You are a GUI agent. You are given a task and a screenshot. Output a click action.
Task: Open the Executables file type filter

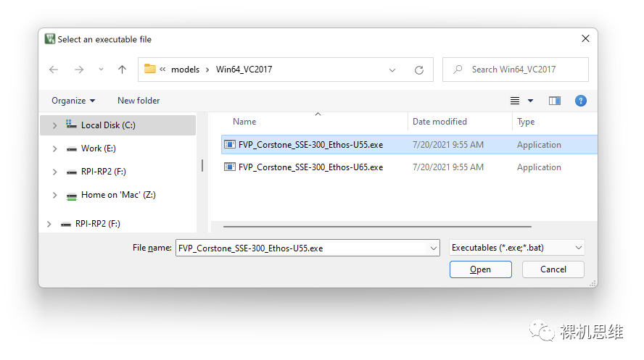[516, 248]
